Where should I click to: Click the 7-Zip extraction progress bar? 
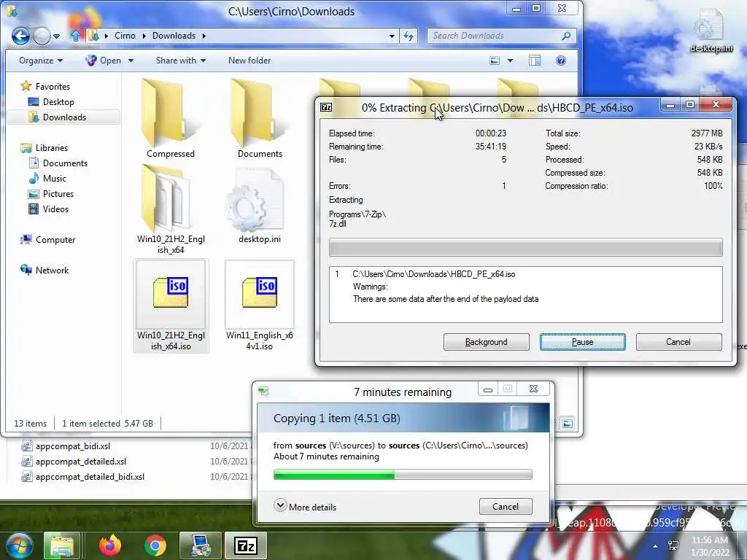(525, 248)
